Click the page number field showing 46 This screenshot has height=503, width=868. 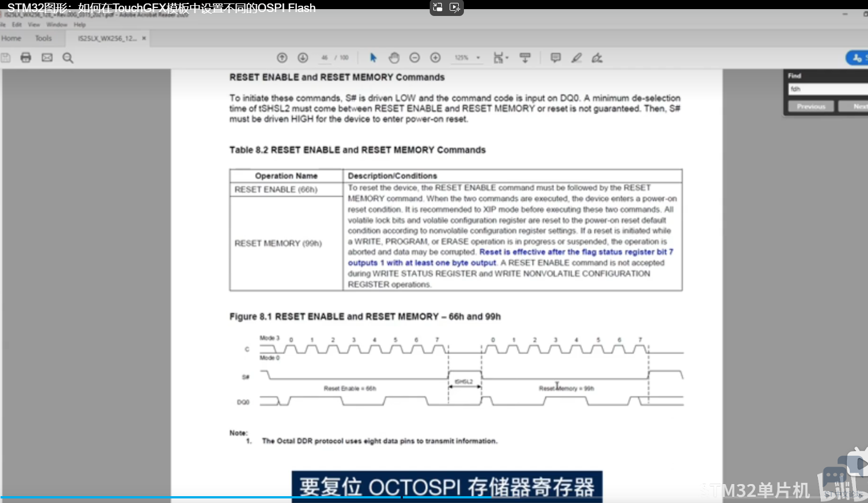coord(324,58)
